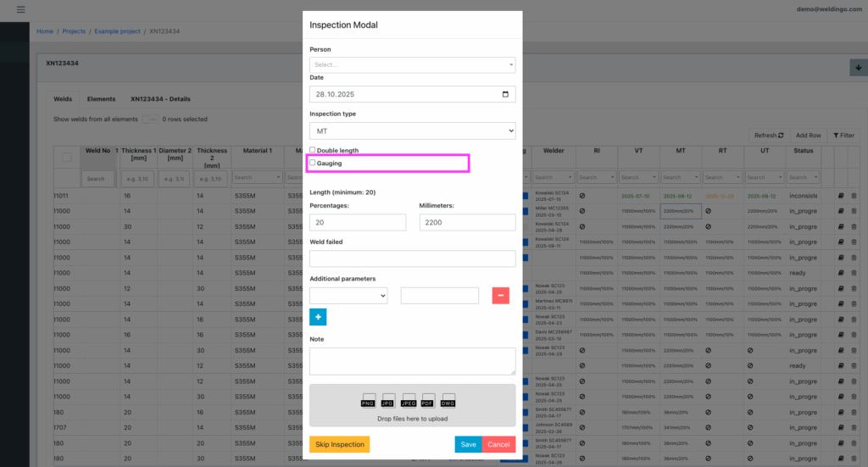Expand the Inspection type dropdown
The height and width of the screenshot is (467, 868).
coord(412,131)
